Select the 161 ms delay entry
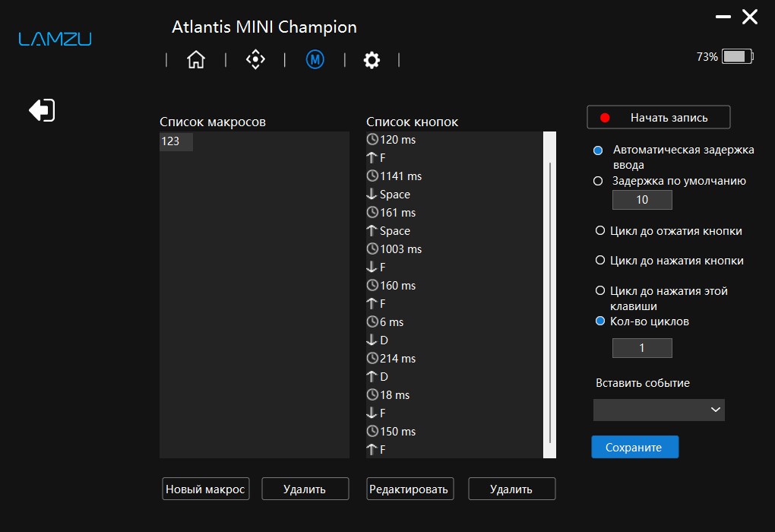Image resolution: width=775 pixels, height=532 pixels. pyautogui.click(x=391, y=213)
